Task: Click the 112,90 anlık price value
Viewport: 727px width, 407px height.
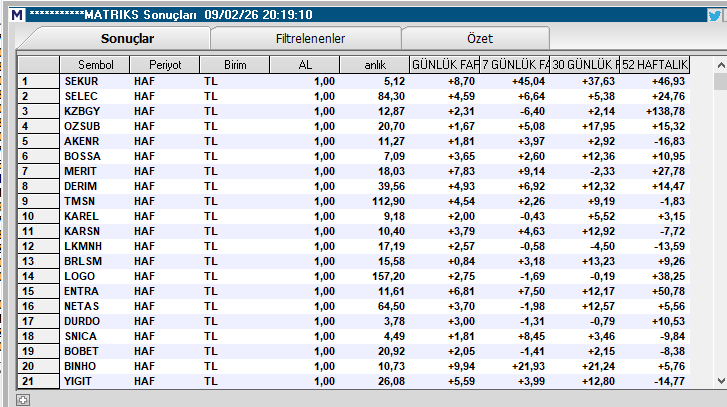Action: click(x=389, y=201)
